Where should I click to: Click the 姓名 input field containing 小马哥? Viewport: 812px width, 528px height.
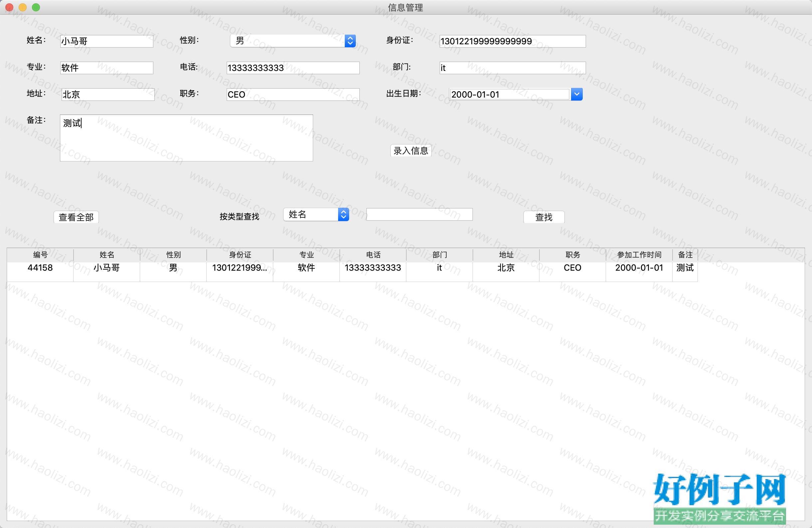click(106, 41)
